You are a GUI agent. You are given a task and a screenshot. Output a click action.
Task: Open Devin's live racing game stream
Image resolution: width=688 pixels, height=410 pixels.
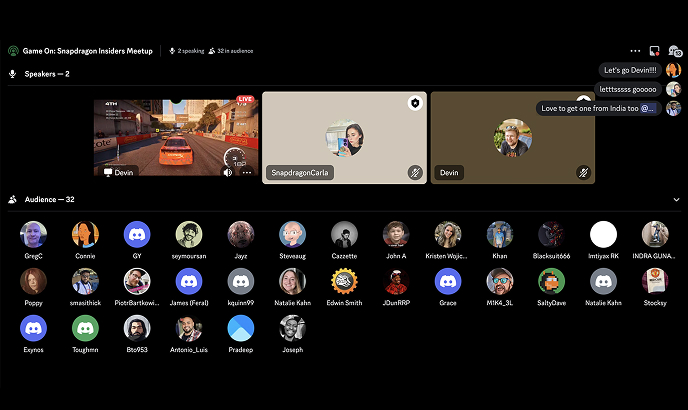(176, 137)
